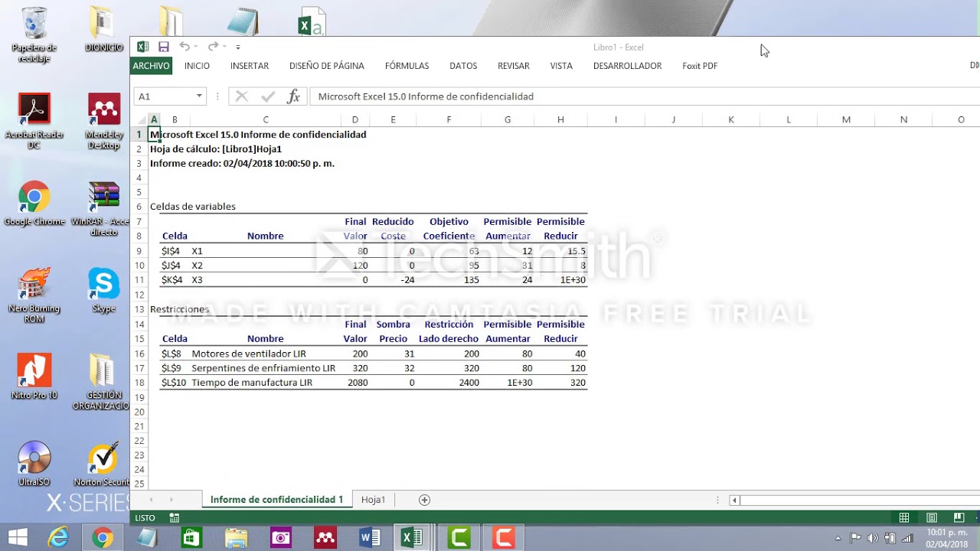Image resolution: width=980 pixels, height=551 pixels.
Task: Open Google Chrome desktop shortcut
Action: [34, 204]
